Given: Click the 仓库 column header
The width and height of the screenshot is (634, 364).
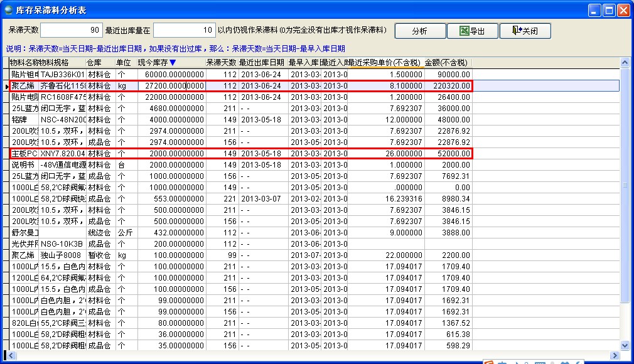Looking at the screenshot, I should [94, 63].
